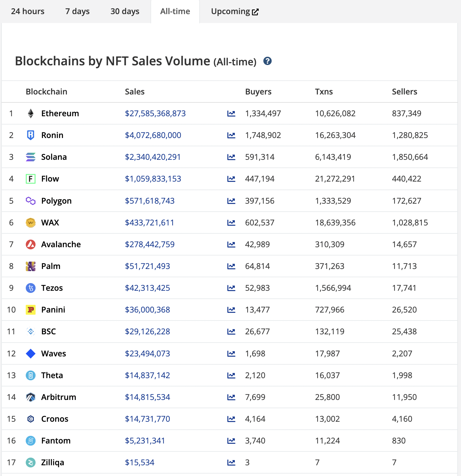461x476 pixels.
Task: Click the Ronin shield logo icon
Action: [31, 135]
